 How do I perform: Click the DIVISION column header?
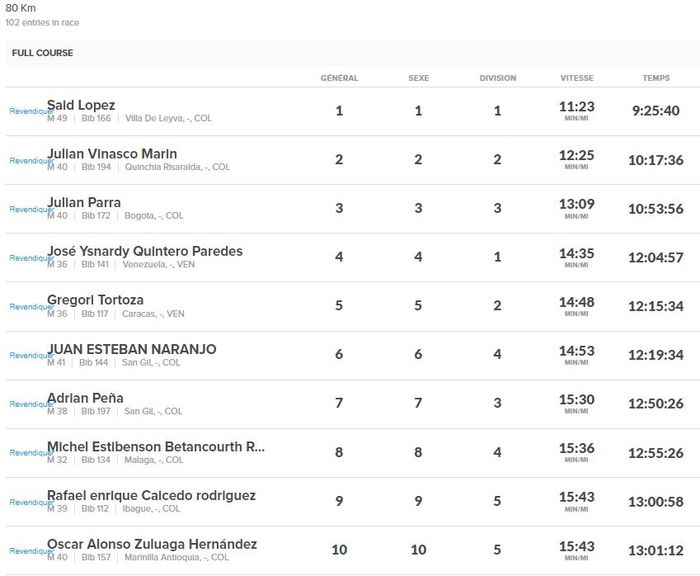tap(497, 78)
